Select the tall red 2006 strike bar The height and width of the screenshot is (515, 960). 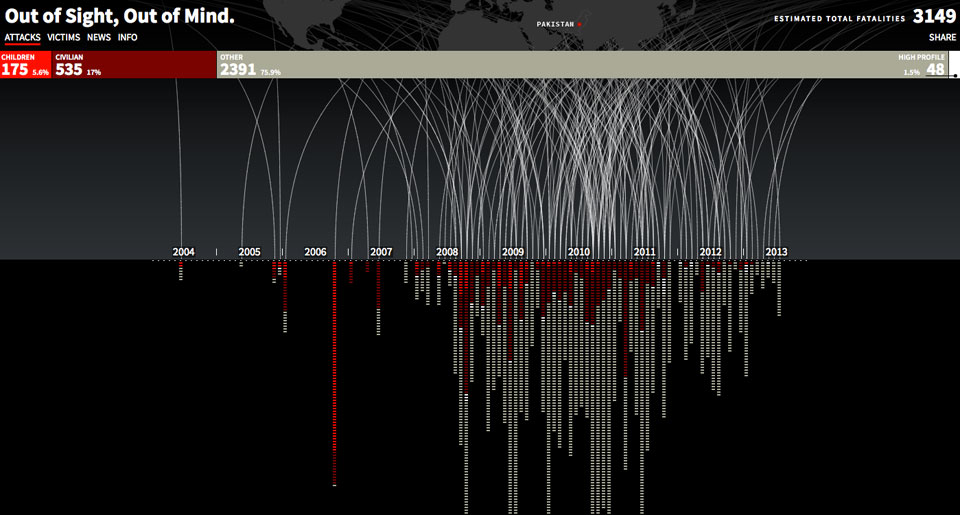[334, 374]
